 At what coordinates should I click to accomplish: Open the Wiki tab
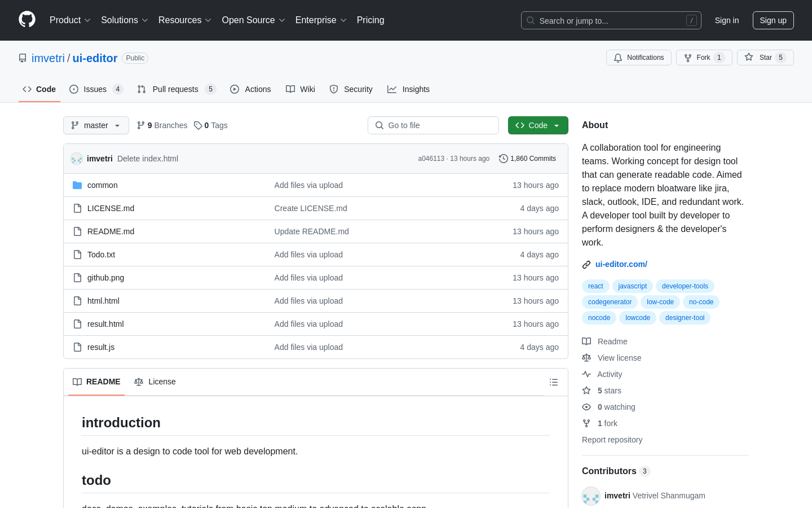(301, 89)
